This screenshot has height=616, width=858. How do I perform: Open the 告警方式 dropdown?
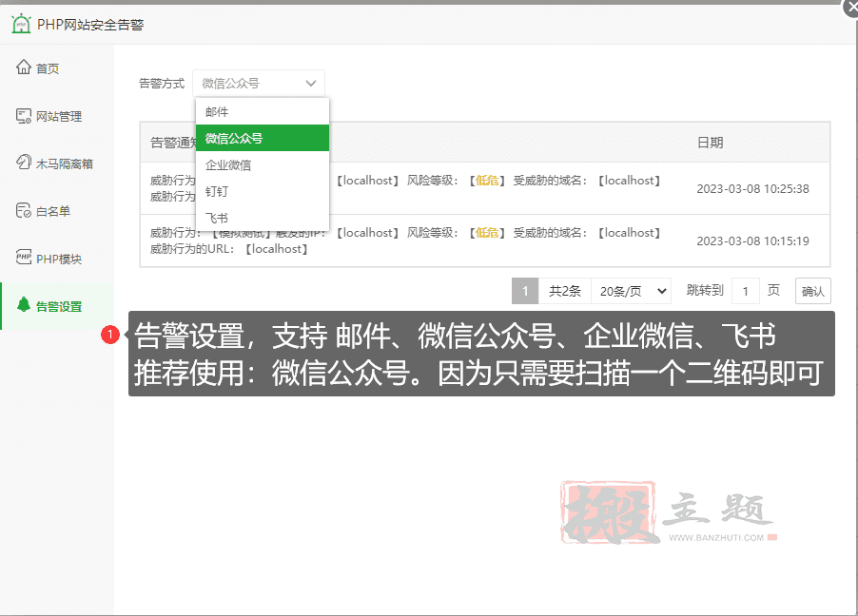[259, 83]
